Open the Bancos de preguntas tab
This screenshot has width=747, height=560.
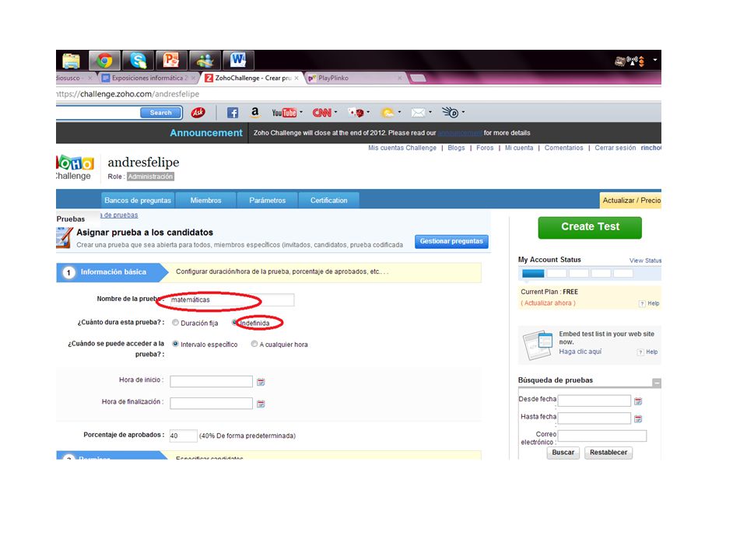point(138,201)
